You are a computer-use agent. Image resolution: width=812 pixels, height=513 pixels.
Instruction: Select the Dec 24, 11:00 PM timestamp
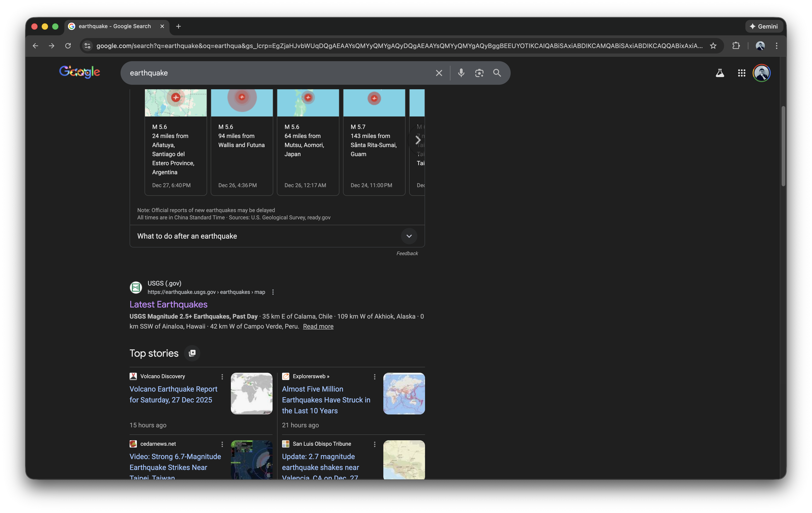pos(371,185)
